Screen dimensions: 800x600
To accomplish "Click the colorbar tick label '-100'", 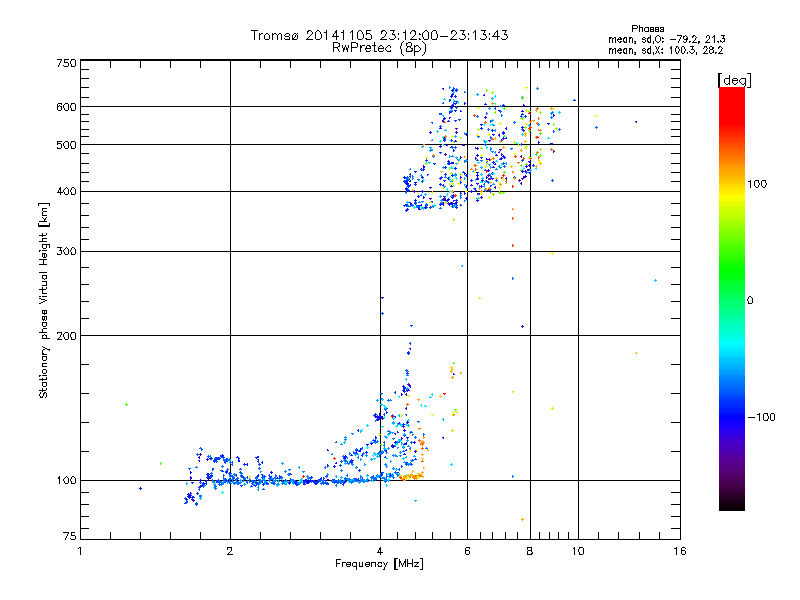I will (x=761, y=417).
